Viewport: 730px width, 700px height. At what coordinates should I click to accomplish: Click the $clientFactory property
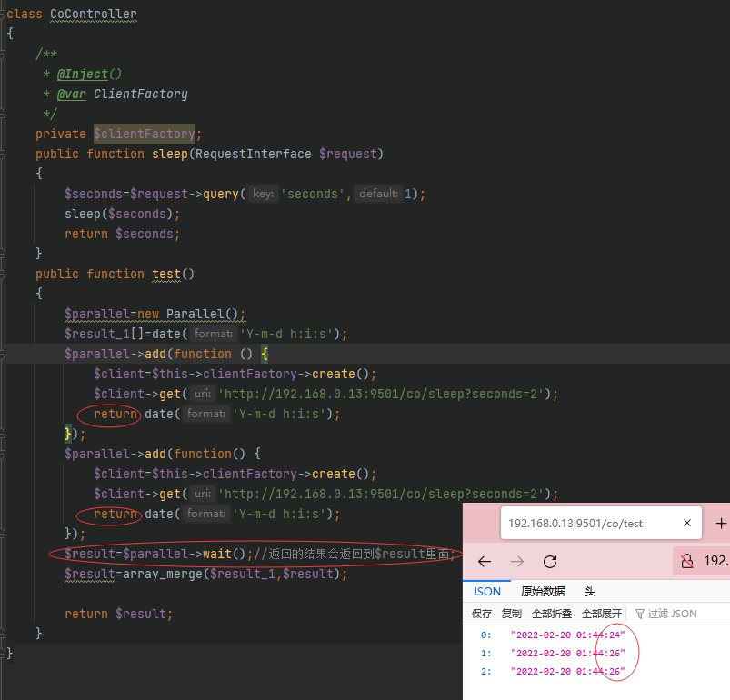(145, 134)
